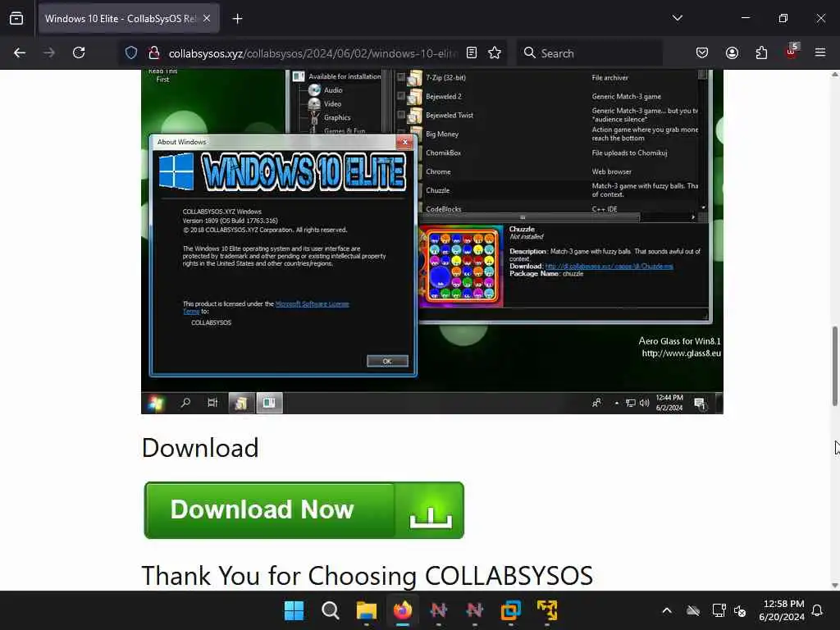Close the Windows 10 Elite tab
840x630 pixels.
[207, 18]
